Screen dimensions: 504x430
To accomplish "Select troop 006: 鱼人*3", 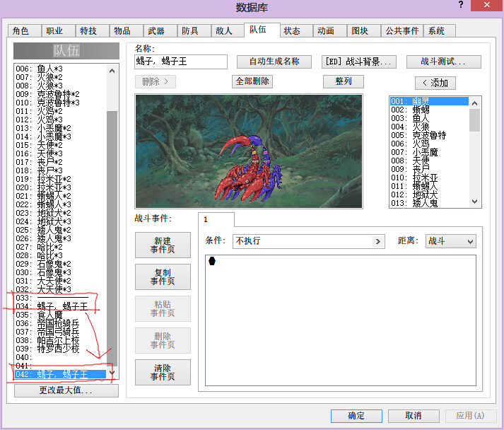I will (60, 69).
